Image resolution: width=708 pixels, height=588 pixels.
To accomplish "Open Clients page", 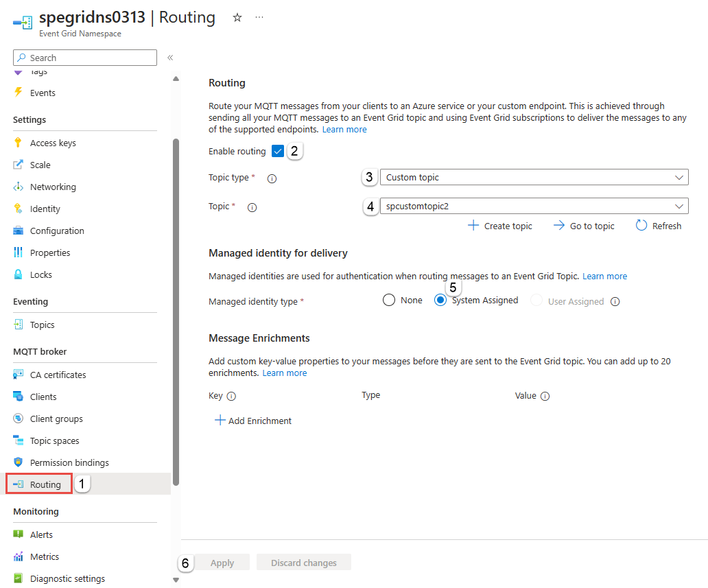I will [x=43, y=397].
